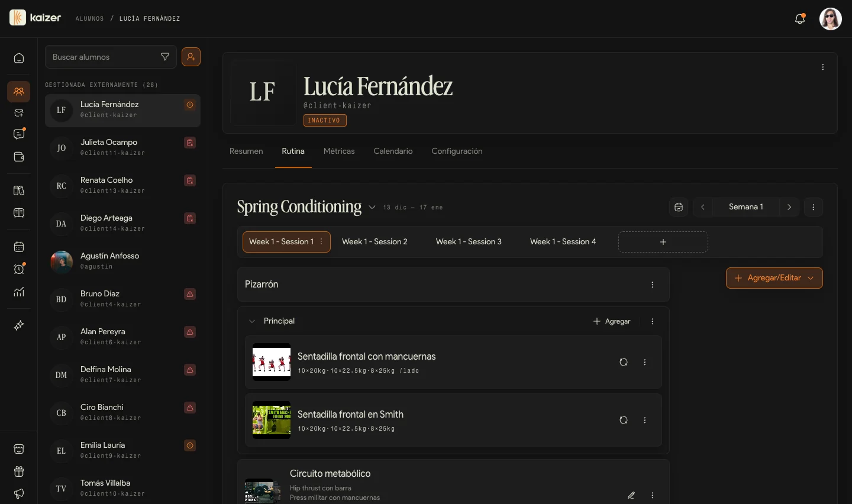
Task: Open the megaphone icon in the sidebar
Action: pos(19,494)
